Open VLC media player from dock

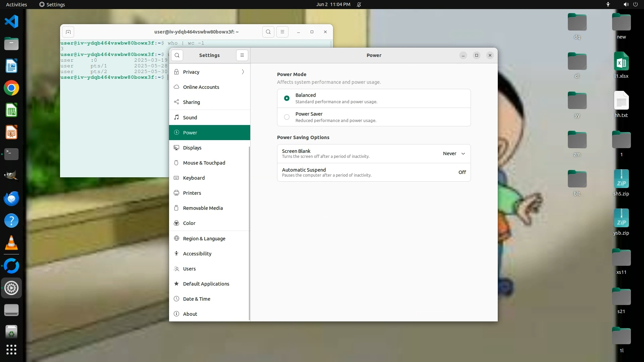pyautogui.click(x=11, y=243)
